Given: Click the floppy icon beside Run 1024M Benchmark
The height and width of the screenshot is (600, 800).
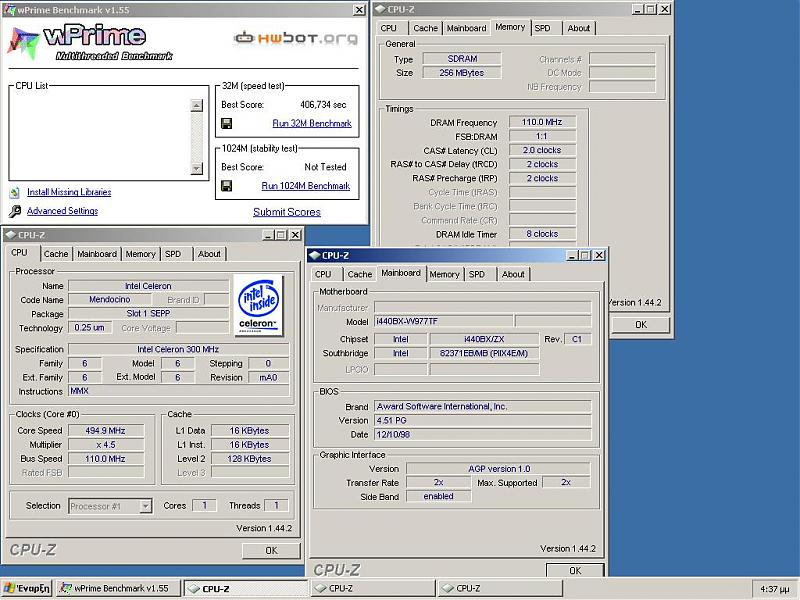Looking at the screenshot, I should tap(227, 186).
